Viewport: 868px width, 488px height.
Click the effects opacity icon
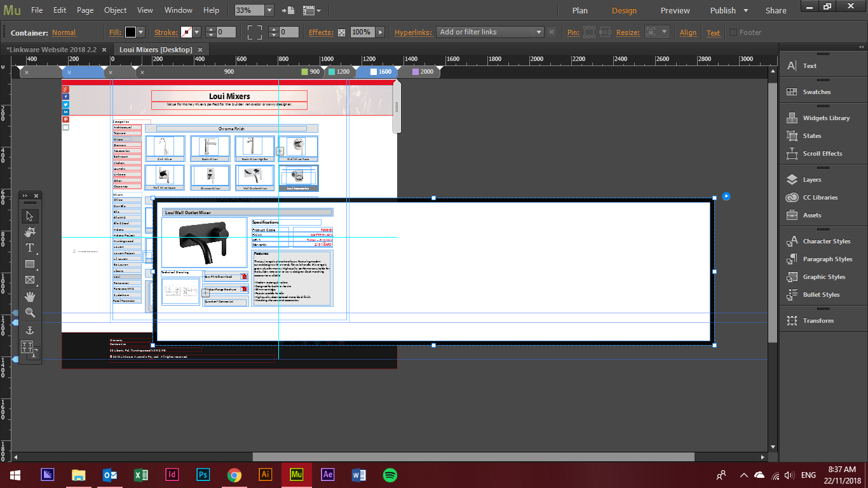(x=341, y=32)
